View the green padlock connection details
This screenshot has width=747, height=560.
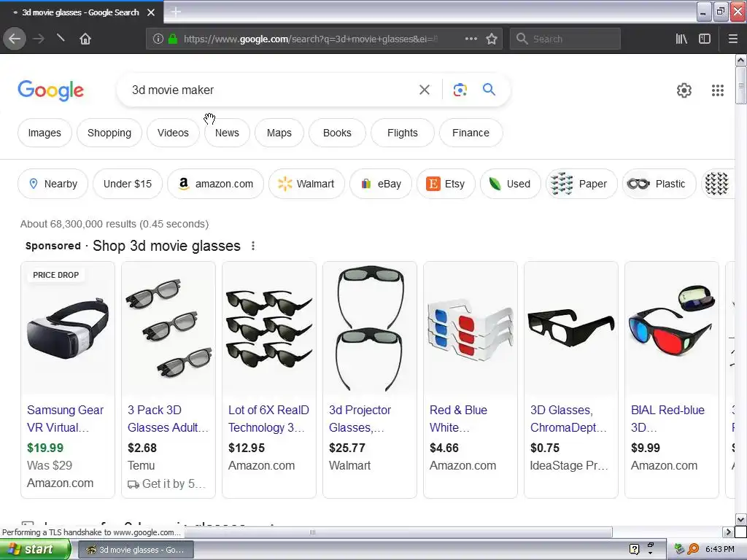(173, 39)
